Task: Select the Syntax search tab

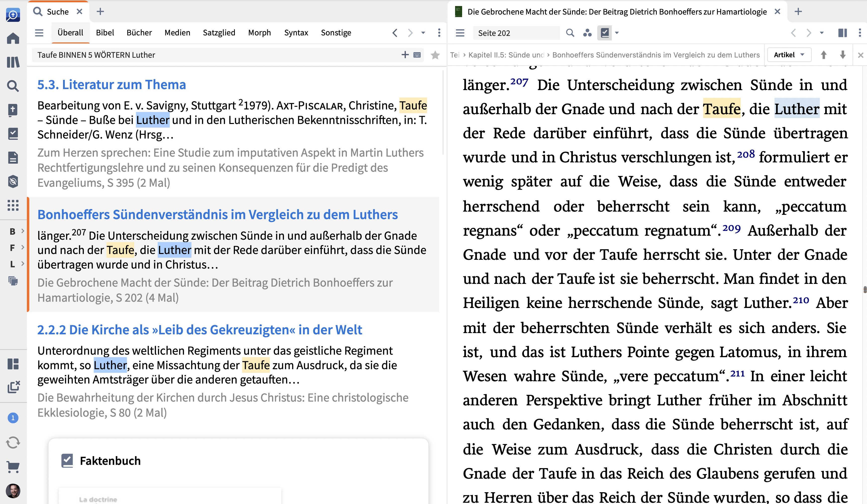Action: [x=296, y=33]
